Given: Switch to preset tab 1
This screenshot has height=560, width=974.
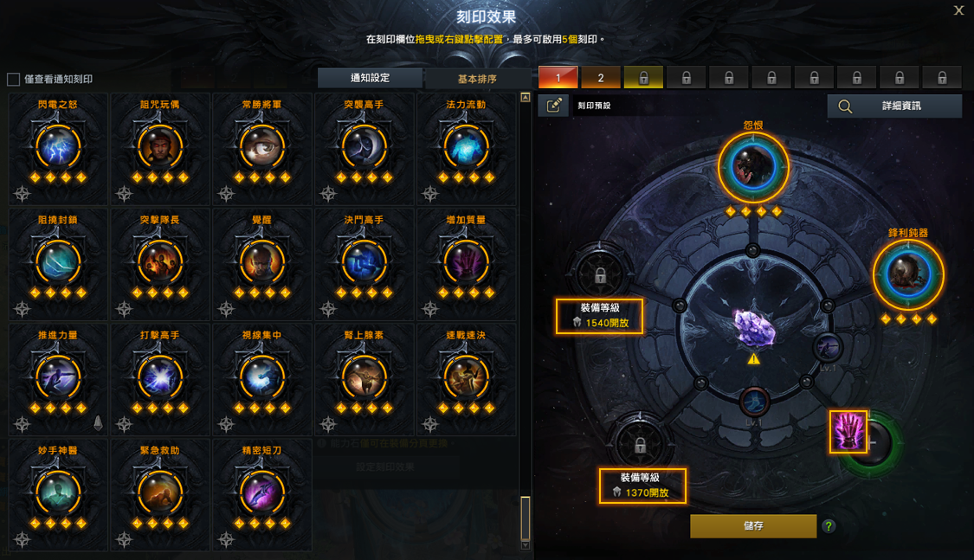Looking at the screenshot, I should tap(558, 78).
